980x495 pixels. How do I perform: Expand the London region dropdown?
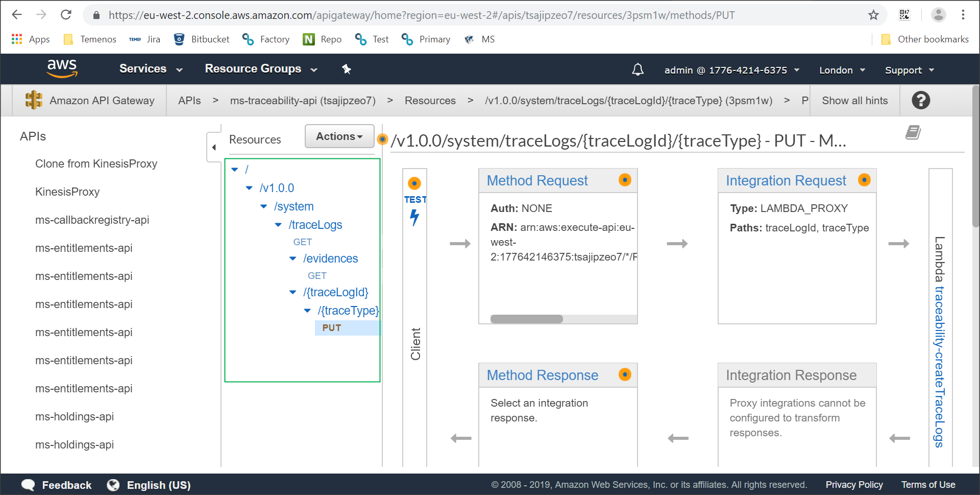pyautogui.click(x=842, y=70)
